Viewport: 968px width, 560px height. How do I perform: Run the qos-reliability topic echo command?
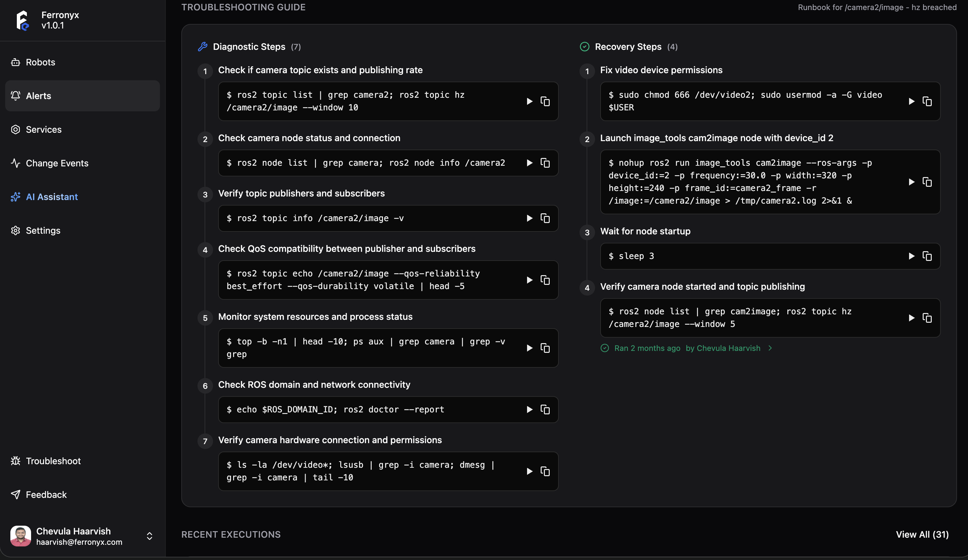529,280
